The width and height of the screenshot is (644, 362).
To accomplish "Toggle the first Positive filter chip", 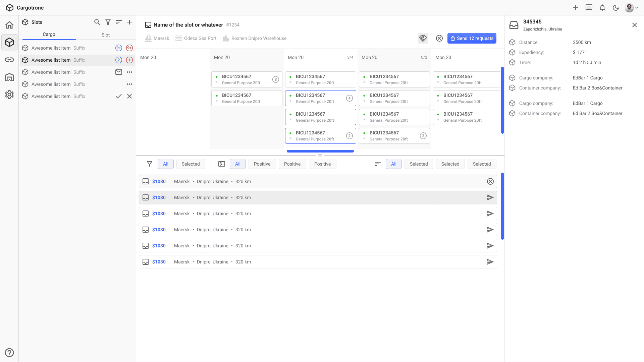I will click(x=262, y=164).
